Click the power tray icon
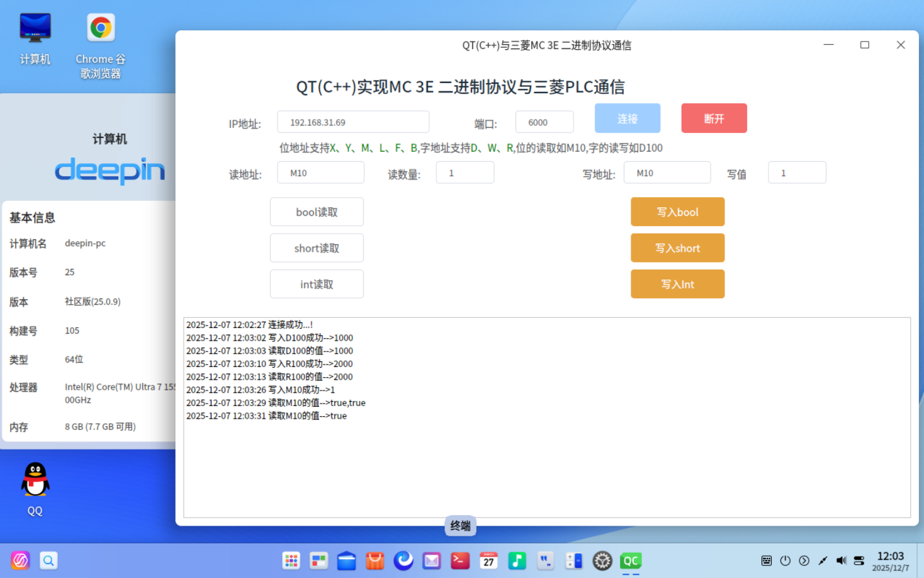The width and height of the screenshot is (924, 578). tap(786, 560)
